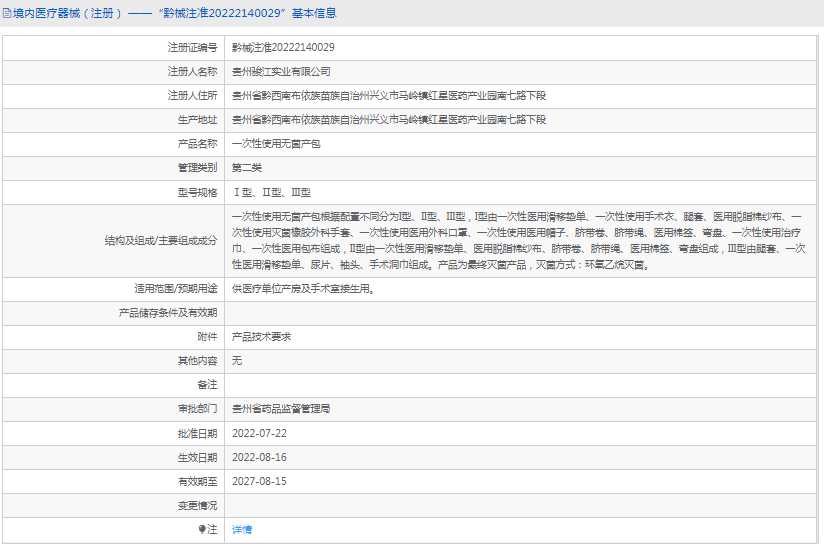Screen dimensions: 824x548
Task: Select registrant name 贵州骏江实业有限公司
Action: [x=281, y=72]
